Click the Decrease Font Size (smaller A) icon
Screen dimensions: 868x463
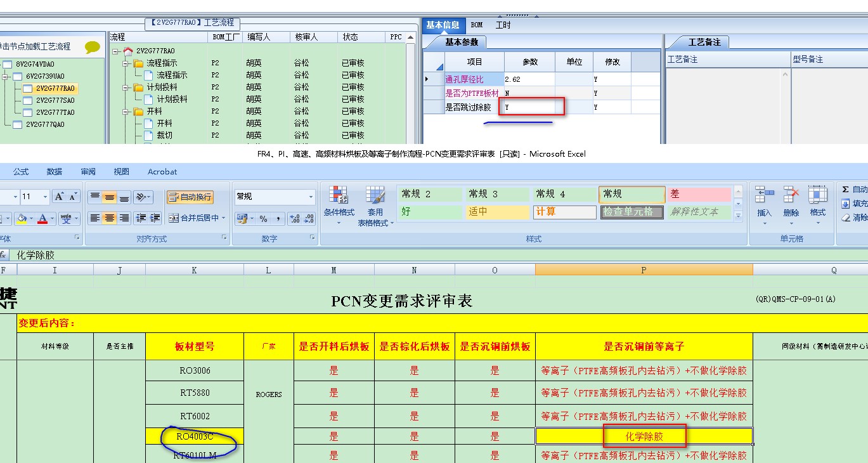[74, 197]
